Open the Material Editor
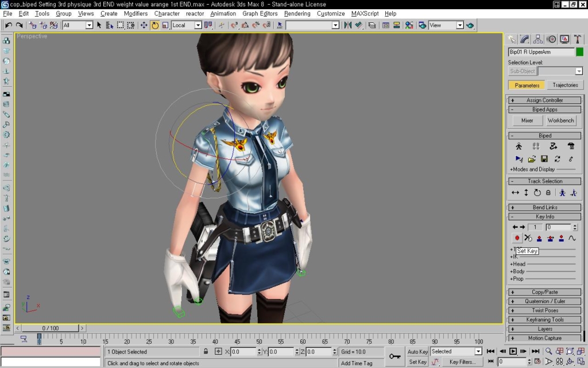 409,25
